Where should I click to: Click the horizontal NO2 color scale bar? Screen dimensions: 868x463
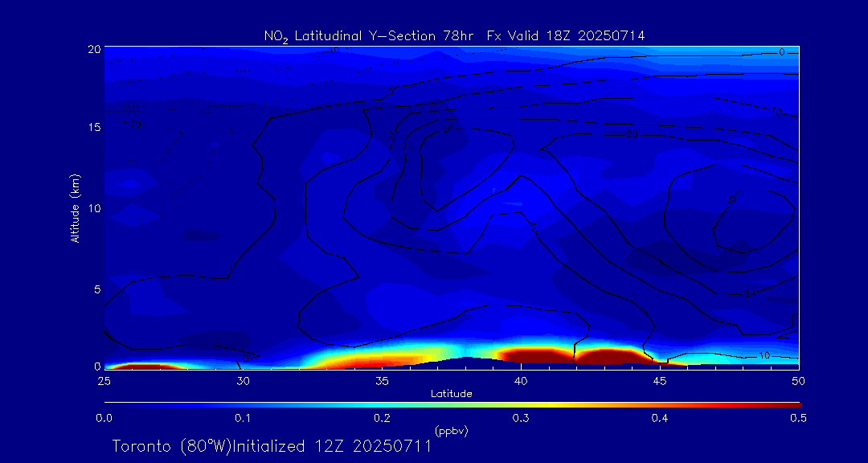[x=452, y=405]
